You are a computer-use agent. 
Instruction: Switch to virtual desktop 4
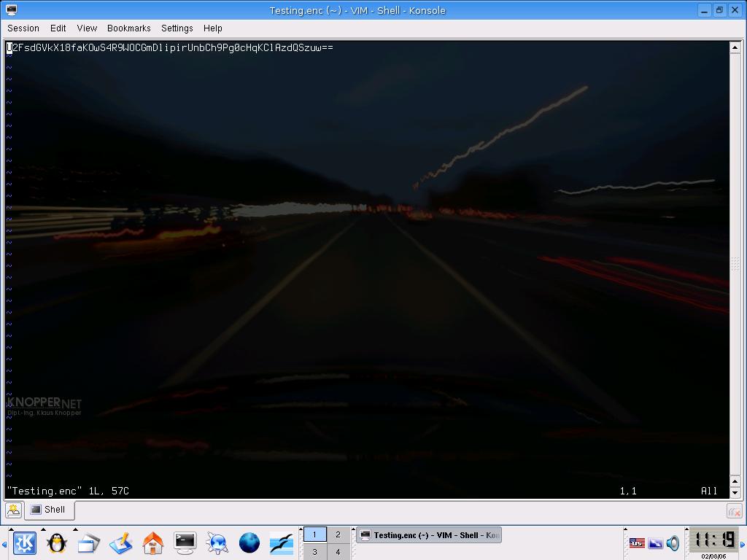[x=338, y=552]
